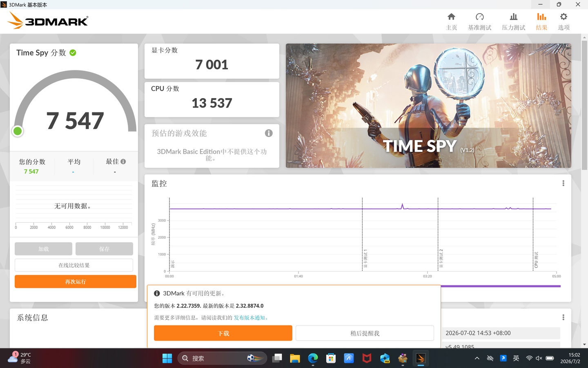Click the 英 input language indicator
588x368 pixels.
point(516,358)
